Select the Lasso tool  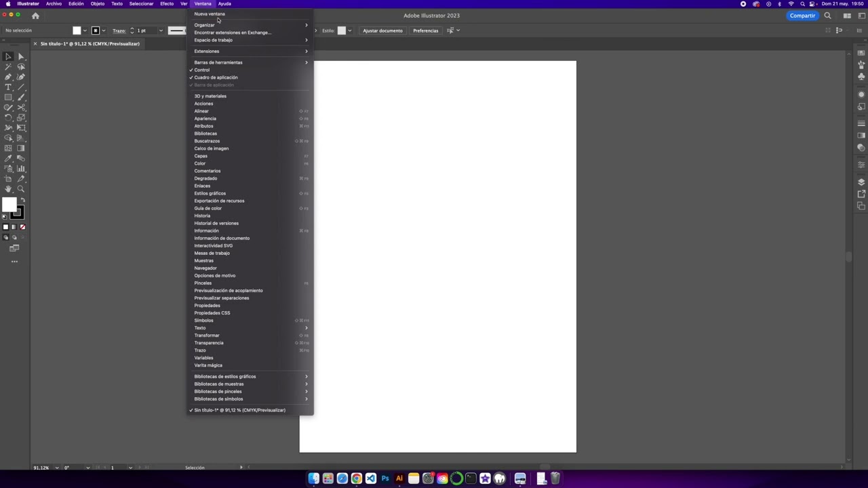(21, 66)
